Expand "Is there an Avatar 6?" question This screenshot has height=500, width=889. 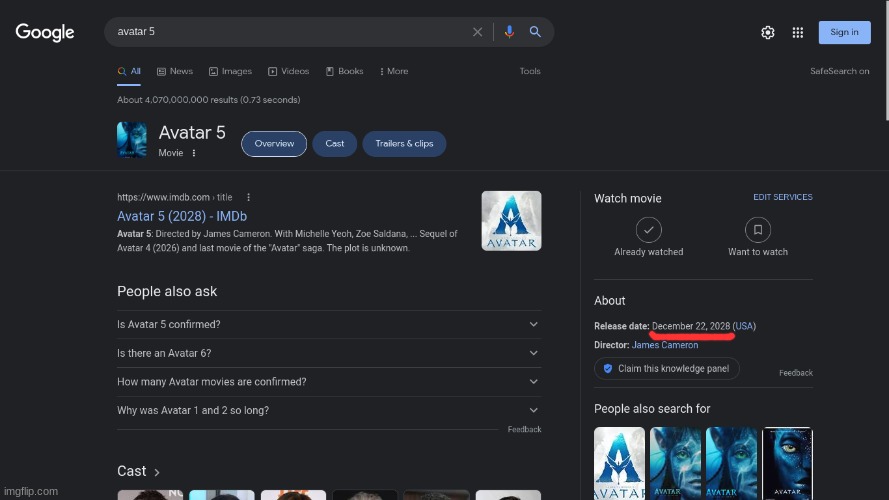coord(328,353)
